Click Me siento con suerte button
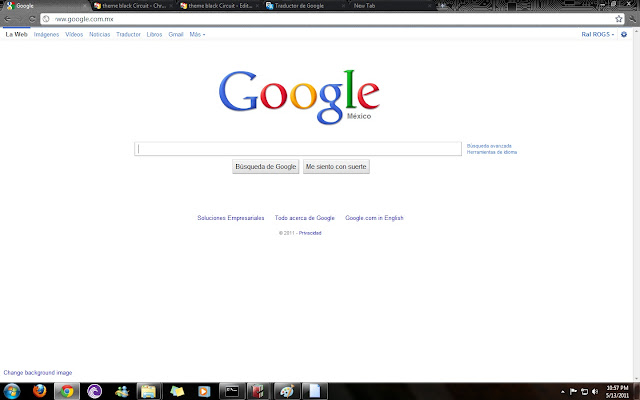The width and height of the screenshot is (640, 400). [x=336, y=167]
